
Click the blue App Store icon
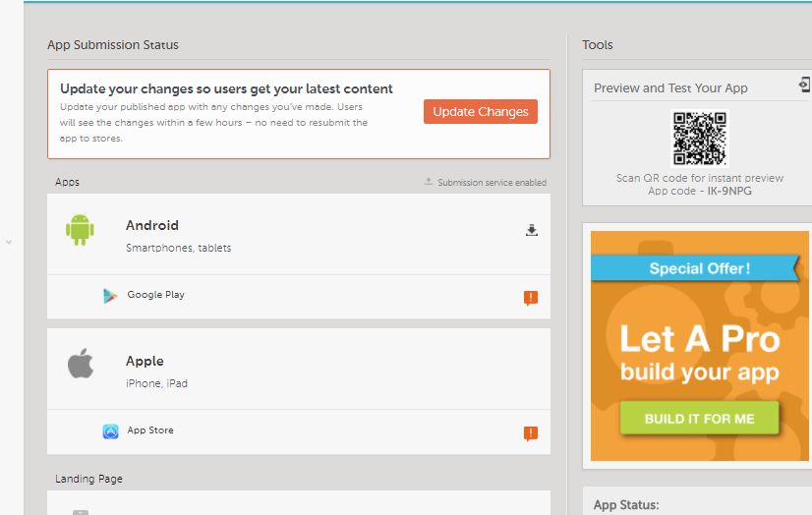click(x=111, y=431)
